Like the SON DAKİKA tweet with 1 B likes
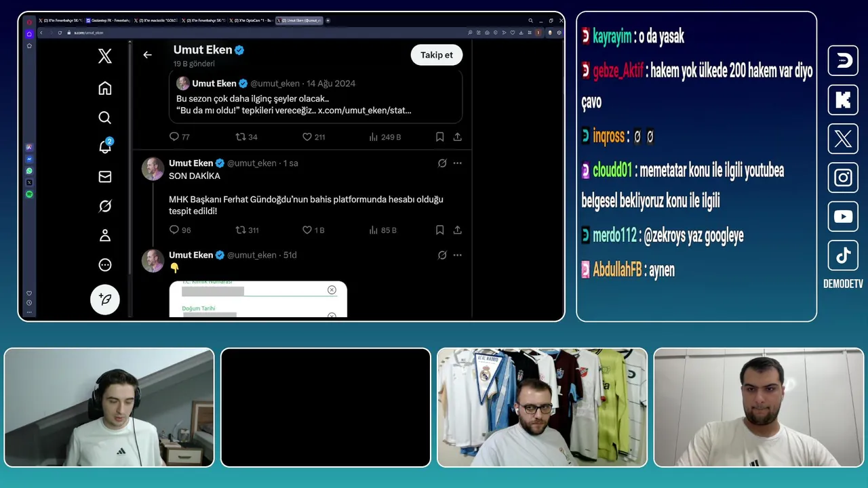 point(313,230)
